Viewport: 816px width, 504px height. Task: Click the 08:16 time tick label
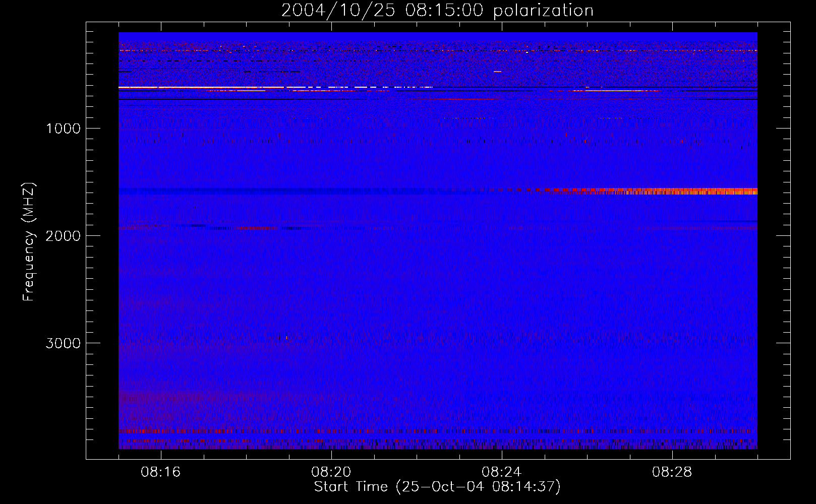161,472
